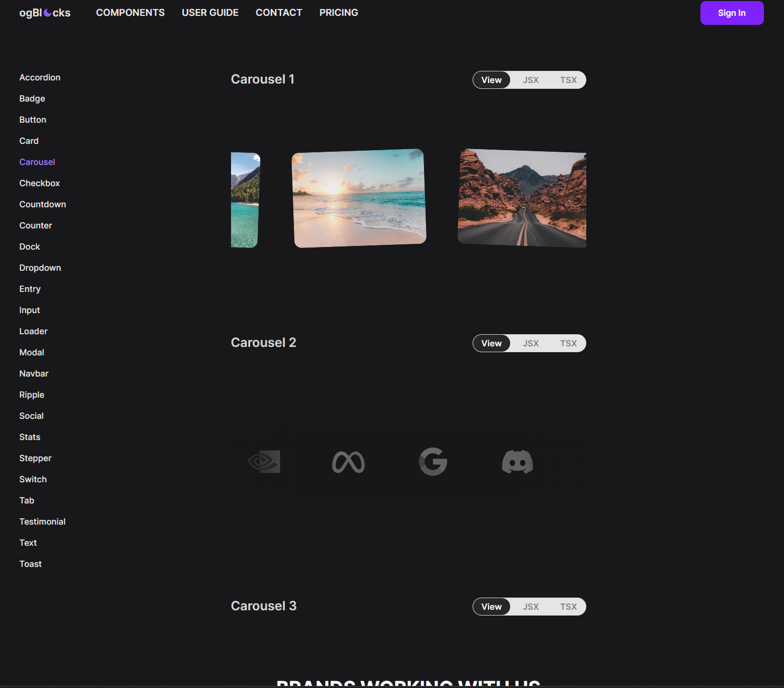Open Testimonial in the sidebar

42,521
